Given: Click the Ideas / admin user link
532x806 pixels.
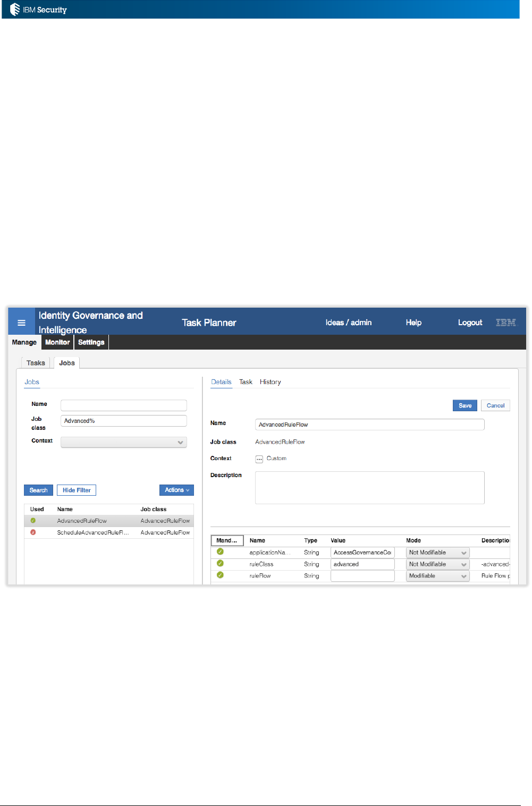Looking at the screenshot, I should coord(349,323).
